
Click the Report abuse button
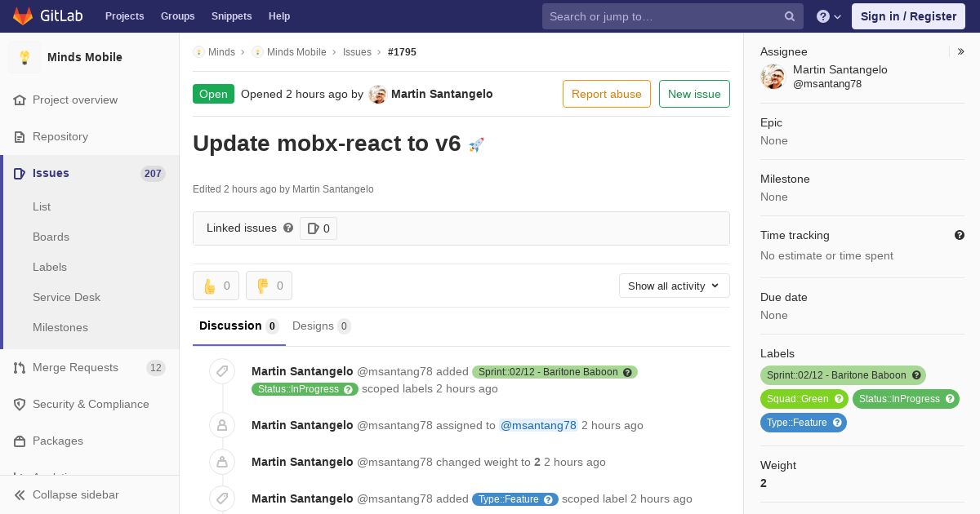click(x=607, y=94)
